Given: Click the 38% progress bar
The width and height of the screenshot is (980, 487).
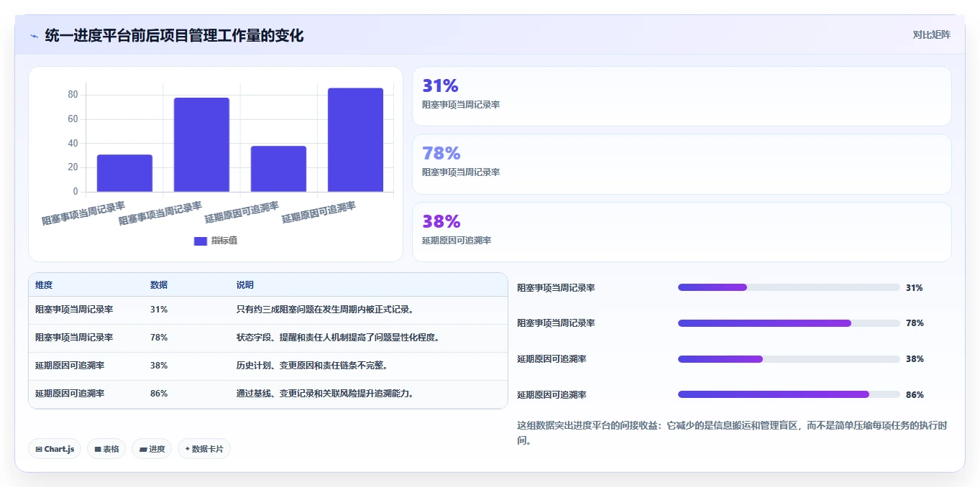Looking at the screenshot, I should coord(789,359).
